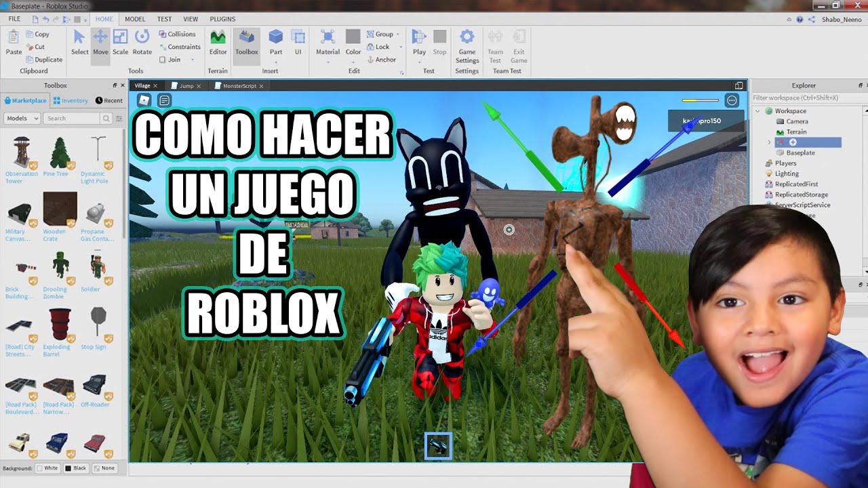Switch Toolbox to Inventory

click(x=71, y=101)
